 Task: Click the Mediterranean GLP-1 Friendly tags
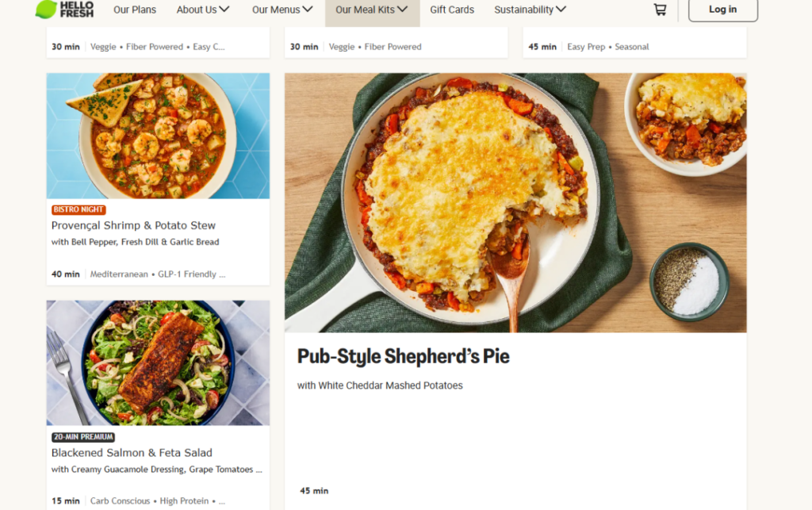(158, 274)
